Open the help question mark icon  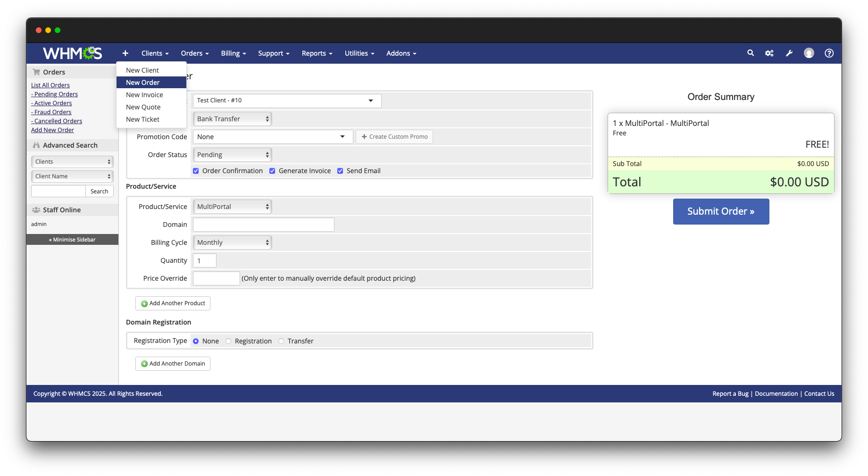829,53
